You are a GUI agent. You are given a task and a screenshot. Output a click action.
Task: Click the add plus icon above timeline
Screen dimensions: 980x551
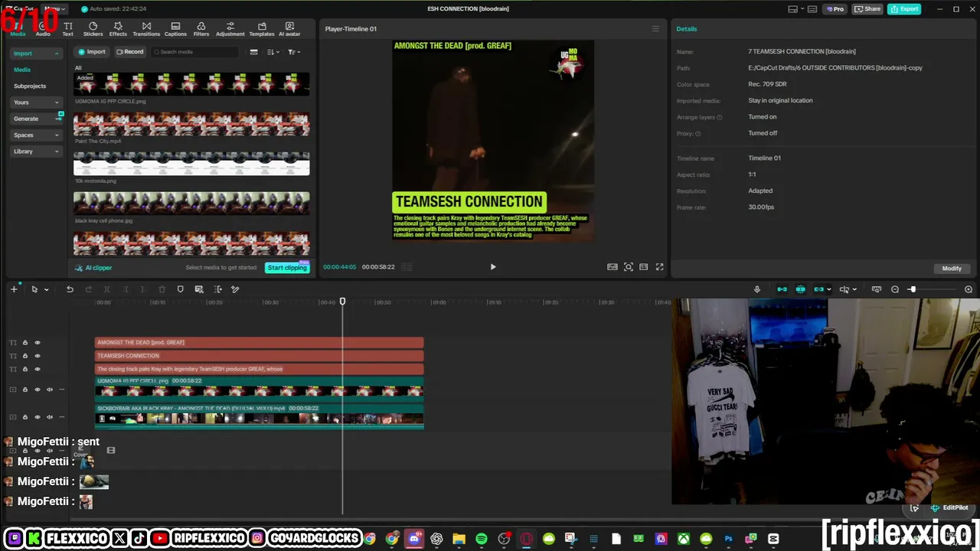click(14, 289)
